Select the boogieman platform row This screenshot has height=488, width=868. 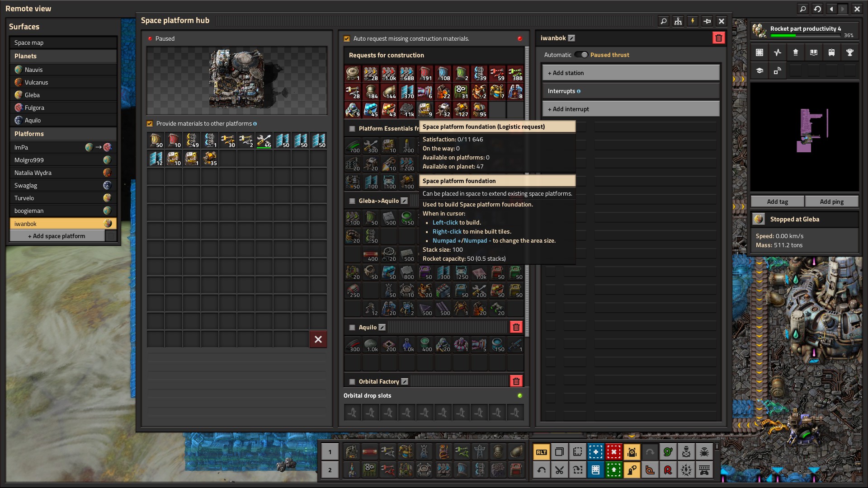point(63,211)
